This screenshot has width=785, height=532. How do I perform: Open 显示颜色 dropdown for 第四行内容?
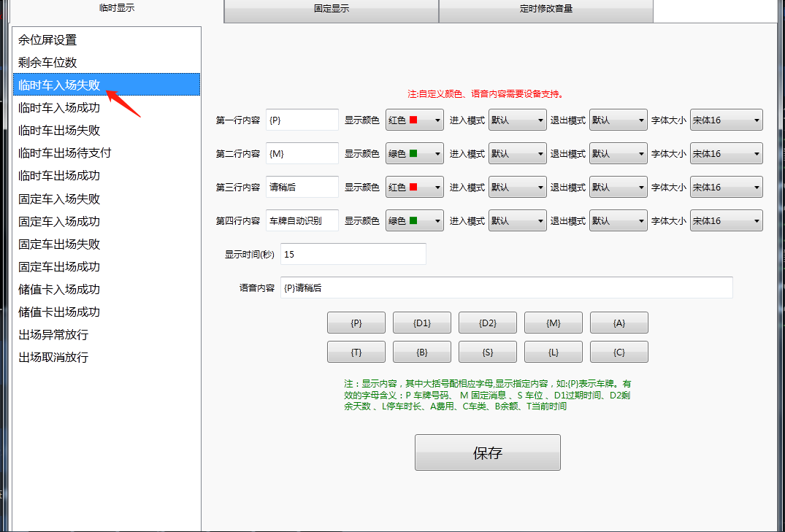pos(415,220)
